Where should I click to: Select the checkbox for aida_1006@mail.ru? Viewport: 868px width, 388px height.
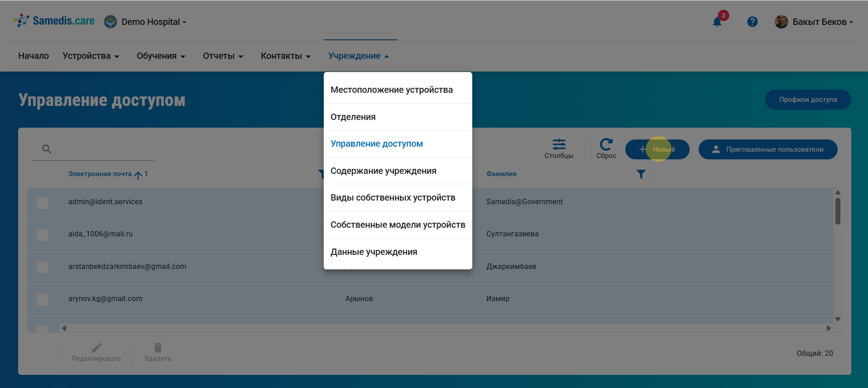pyautogui.click(x=43, y=235)
